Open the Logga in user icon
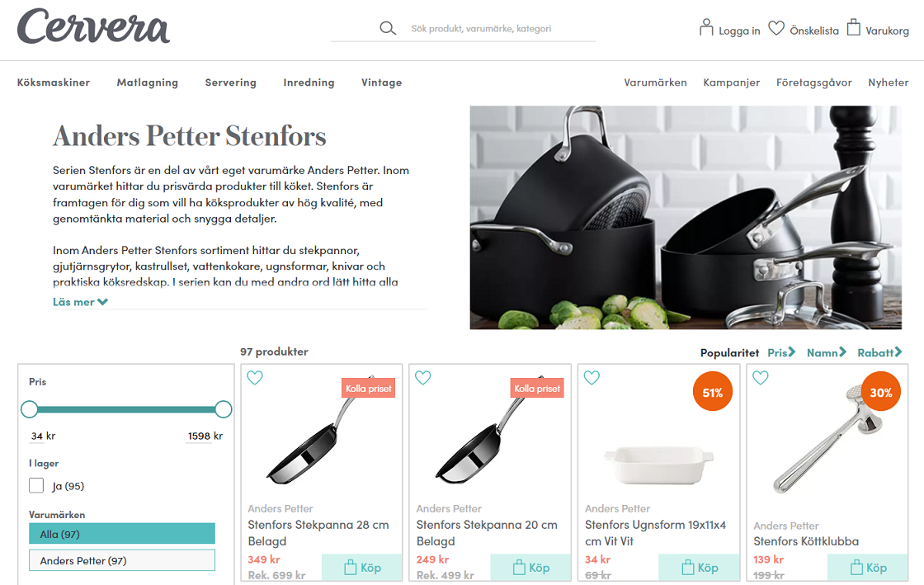Screen dimensions: 924x585 706,27
